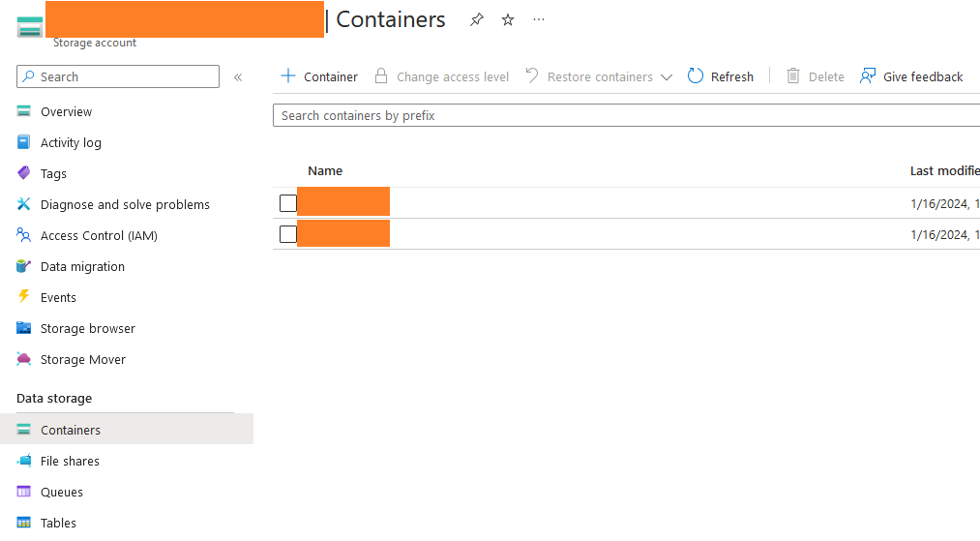
Task: Click the Give feedback person icon
Action: [x=868, y=76]
